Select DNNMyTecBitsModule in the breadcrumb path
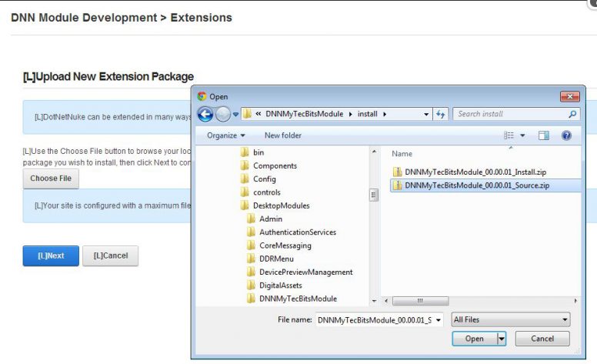This screenshot has width=597, height=364. click(x=304, y=114)
